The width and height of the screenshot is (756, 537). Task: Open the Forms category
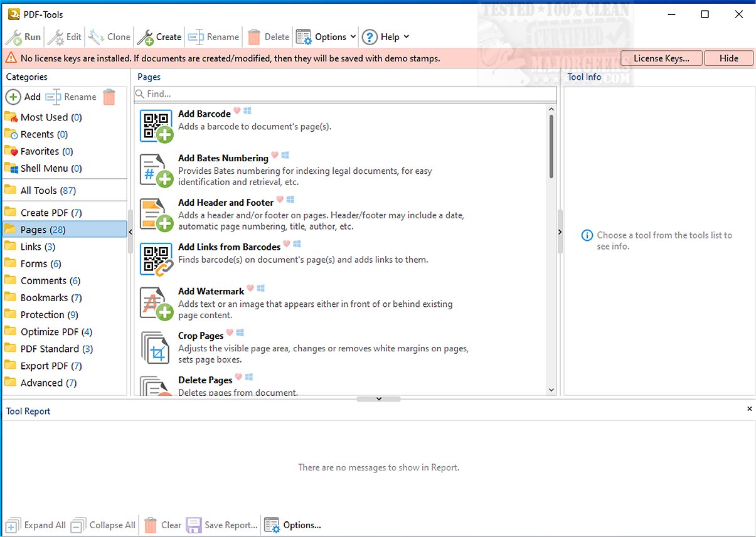coord(64,263)
